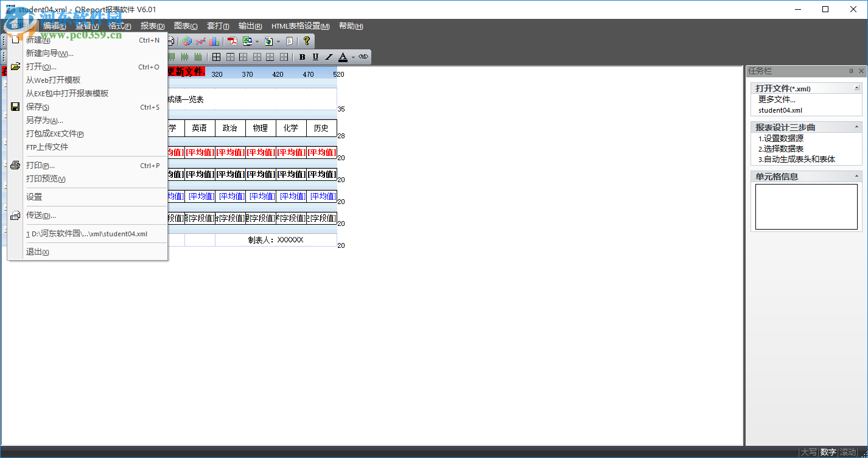868x458 pixels.
Task: Click the pie chart icon in the toolbar
Action: [187, 41]
